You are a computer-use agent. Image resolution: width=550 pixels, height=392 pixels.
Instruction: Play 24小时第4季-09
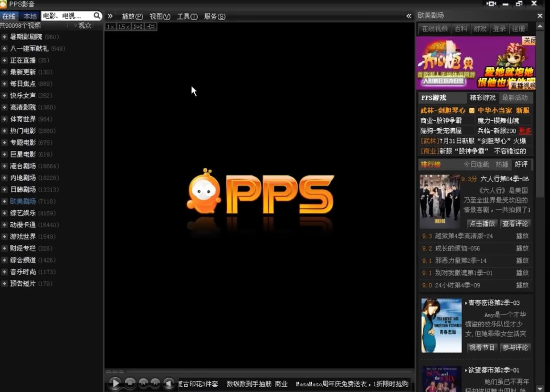[522, 285]
